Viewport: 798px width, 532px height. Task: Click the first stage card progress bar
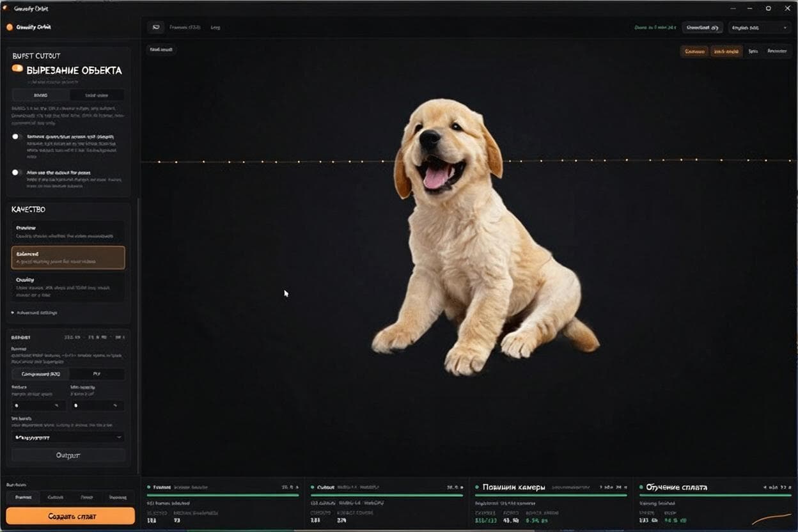coord(223,494)
